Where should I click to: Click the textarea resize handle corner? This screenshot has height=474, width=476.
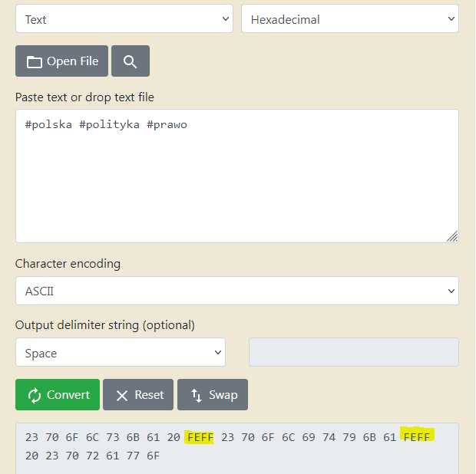[x=452, y=236]
